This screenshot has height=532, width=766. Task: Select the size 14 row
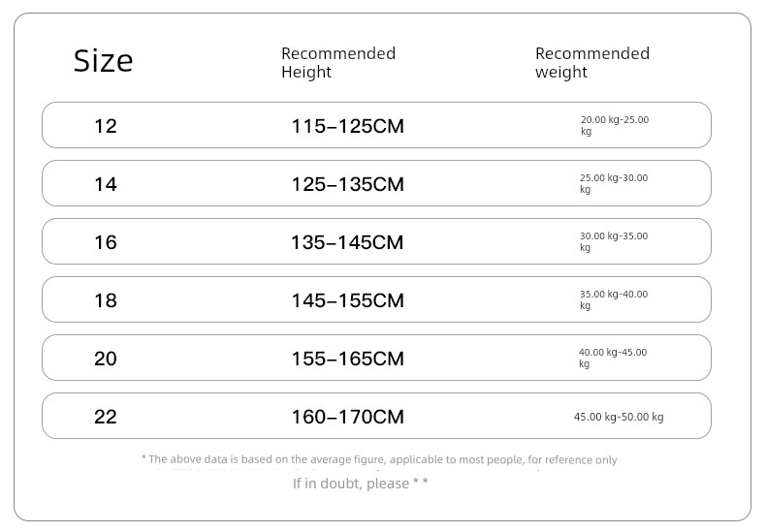376,183
